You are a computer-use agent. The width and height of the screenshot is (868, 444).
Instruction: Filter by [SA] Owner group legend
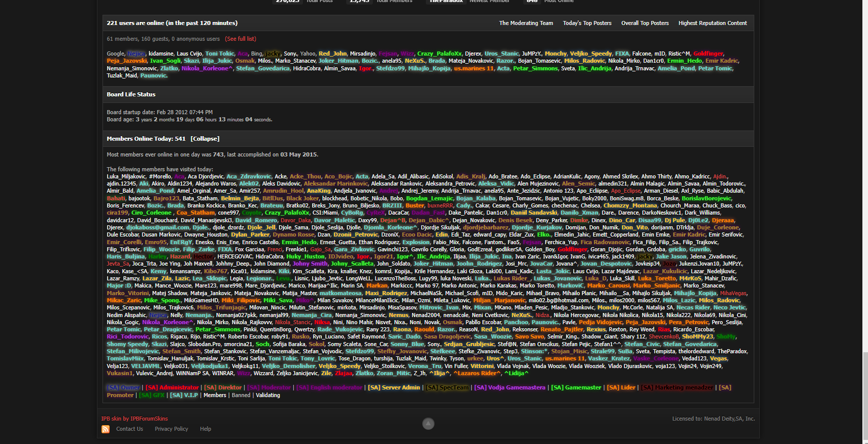[x=123, y=387]
